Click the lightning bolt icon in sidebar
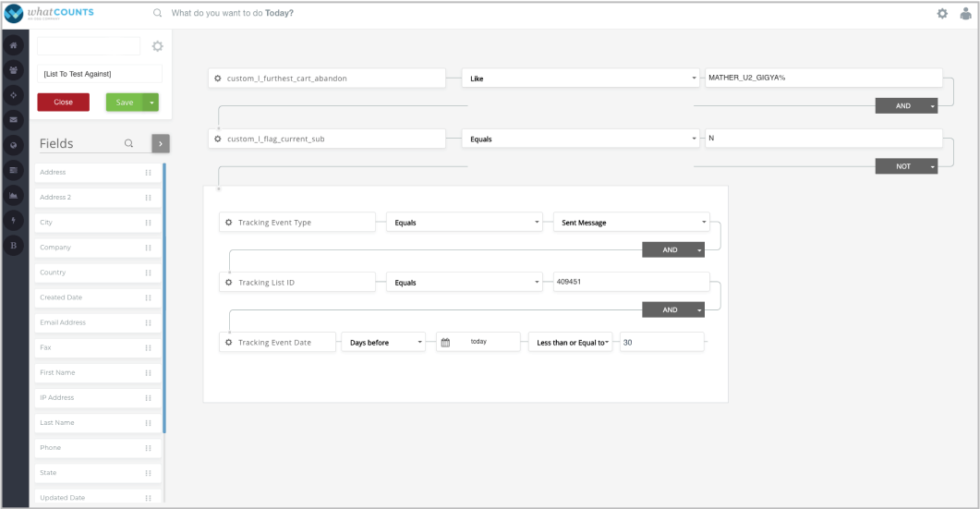This screenshot has width=980, height=509. coord(14,220)
